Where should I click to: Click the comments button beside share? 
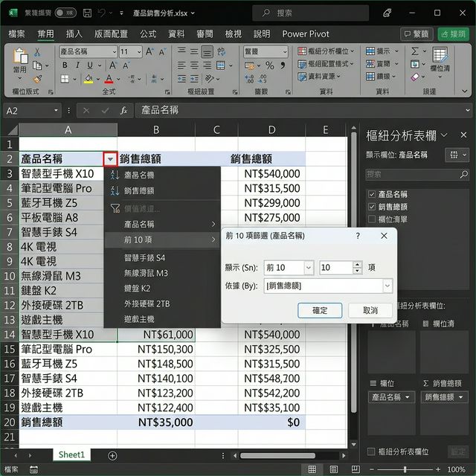[416, 34]
